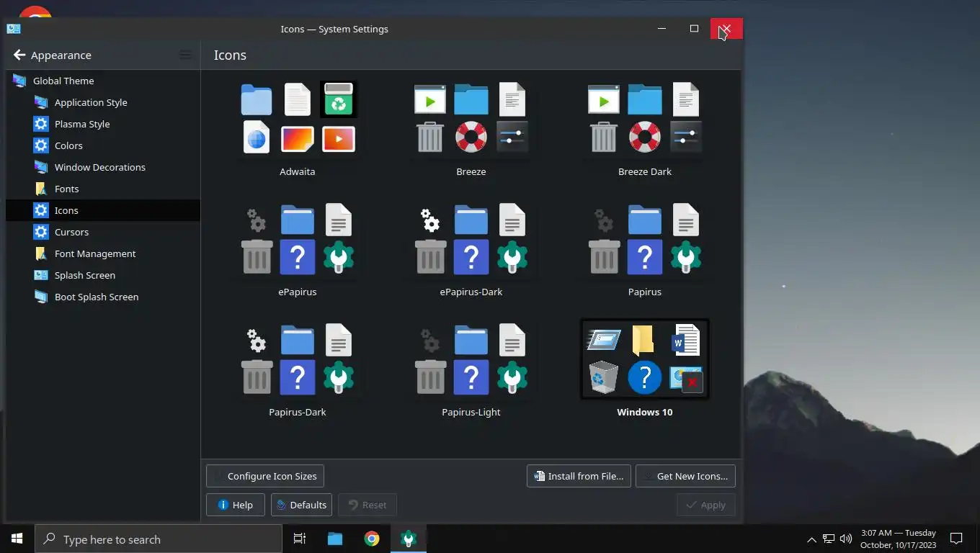Open Window Decorations settings
Image resolution: width=980 pixels, height=553 pixels.
point(103,167)
